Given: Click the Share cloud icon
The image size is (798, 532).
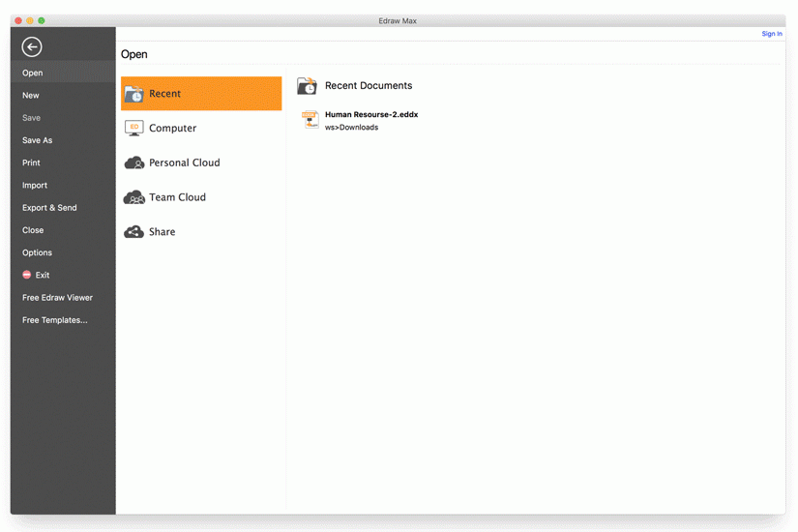Looking at the screenshot, I should [133, 232].
